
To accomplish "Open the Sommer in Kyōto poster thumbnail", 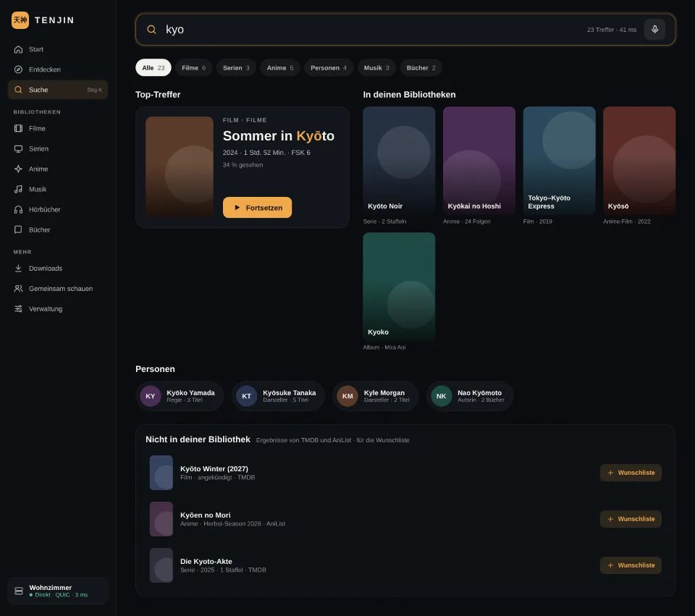I will point(180,167).
